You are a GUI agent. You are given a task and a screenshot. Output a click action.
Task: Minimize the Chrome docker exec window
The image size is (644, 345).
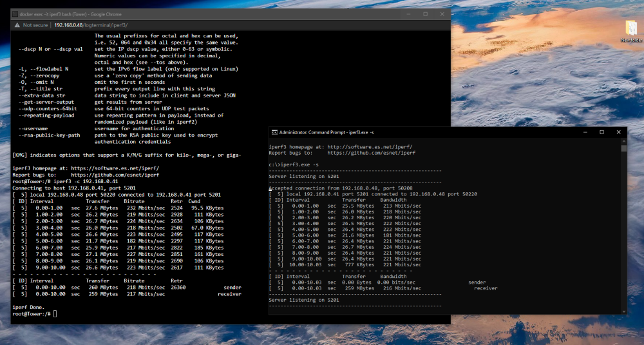[x=408, y=14]
